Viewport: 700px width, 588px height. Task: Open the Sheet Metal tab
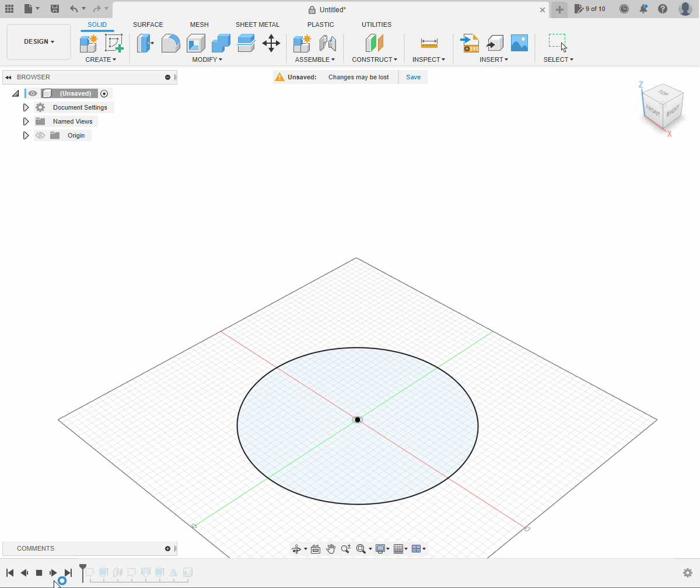coord(257,24)
